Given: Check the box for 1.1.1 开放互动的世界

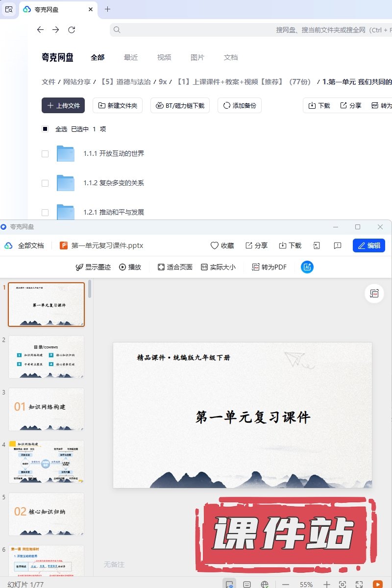Looking at the screenshot, I should pyautogui.click(x=45, y=154).
